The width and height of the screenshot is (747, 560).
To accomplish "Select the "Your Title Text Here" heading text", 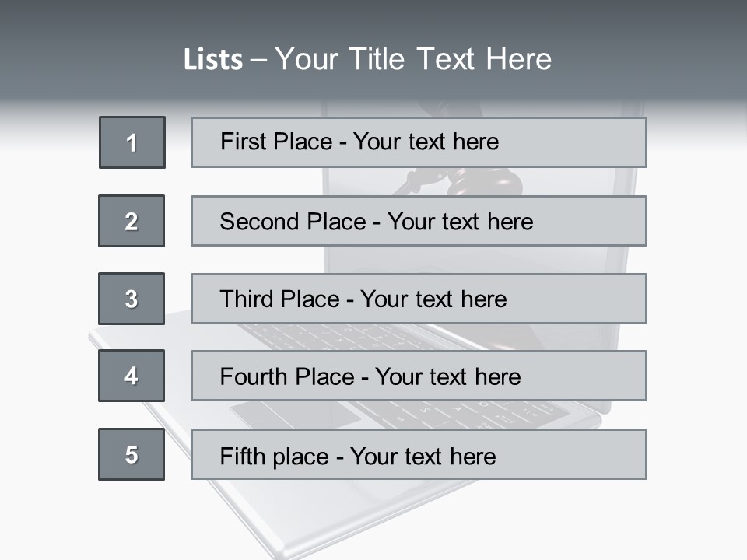I will pyautogui.click(x=413, y=59).
